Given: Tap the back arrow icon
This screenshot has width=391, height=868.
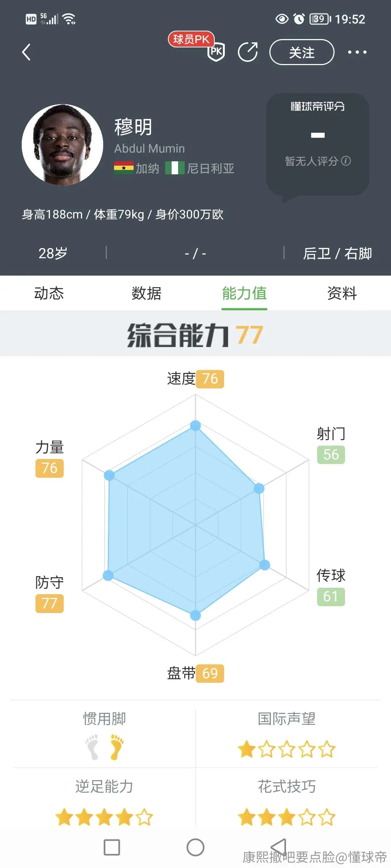Looking at the screenshot, I should [26, 52].
